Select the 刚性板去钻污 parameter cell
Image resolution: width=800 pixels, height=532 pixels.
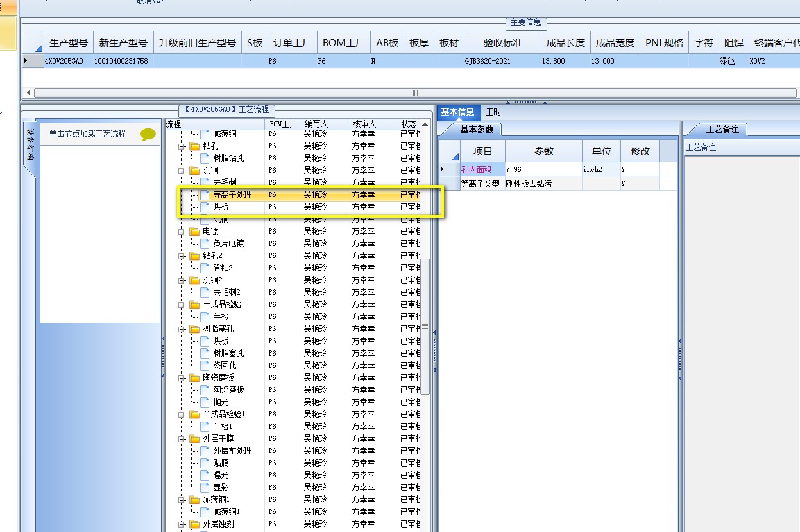coord(544,184)
